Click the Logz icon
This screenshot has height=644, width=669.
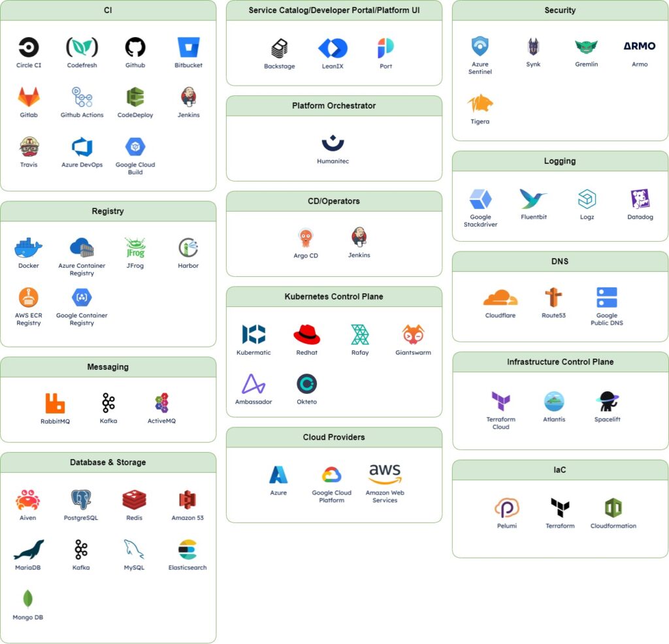587,199
